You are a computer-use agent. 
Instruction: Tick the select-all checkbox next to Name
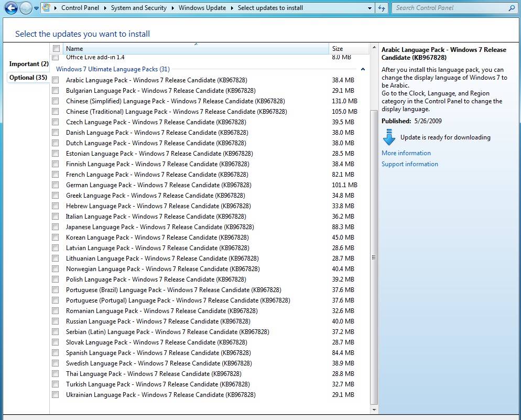pyautogui.click(x=56, y=49)
